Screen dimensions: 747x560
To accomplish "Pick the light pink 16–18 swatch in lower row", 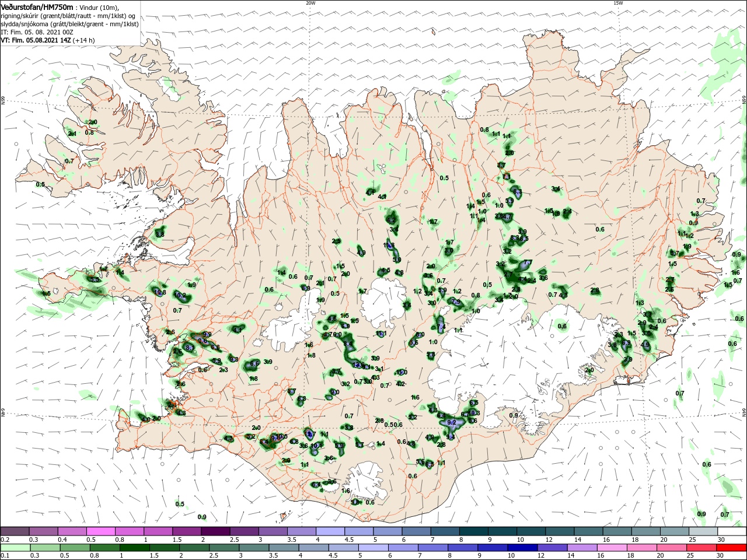I will [612, 548].
